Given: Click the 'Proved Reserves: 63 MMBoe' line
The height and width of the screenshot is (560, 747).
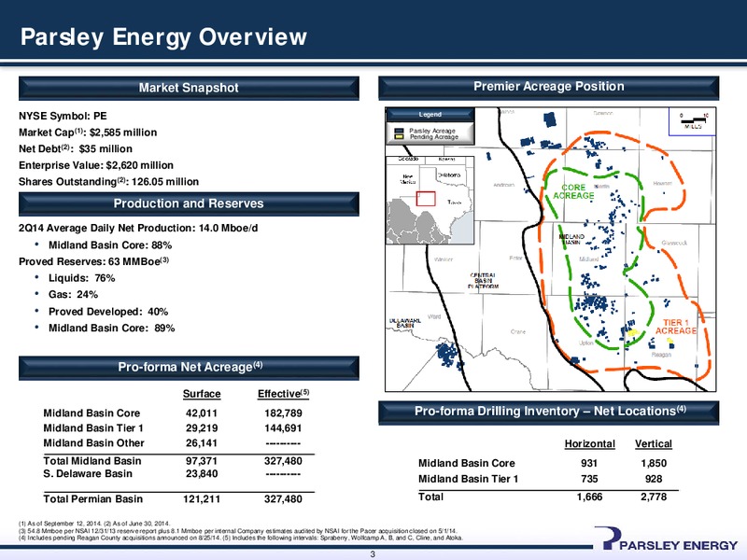Looking at the screenshot, I should click(94, 261).
